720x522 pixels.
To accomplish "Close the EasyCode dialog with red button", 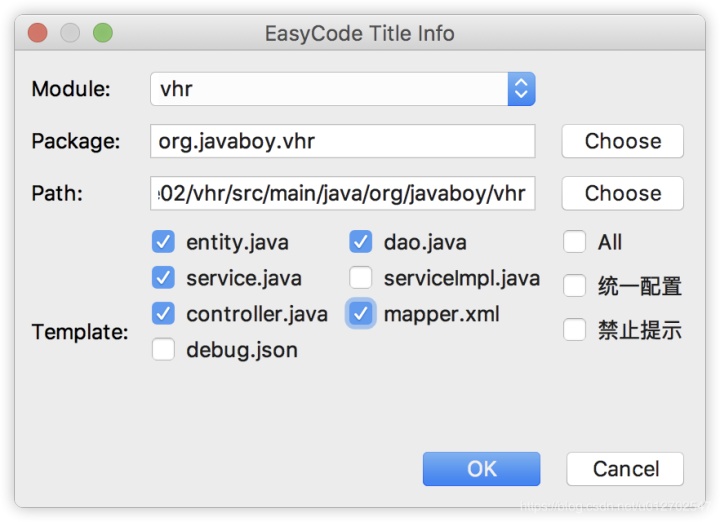I will coord(38,33).
